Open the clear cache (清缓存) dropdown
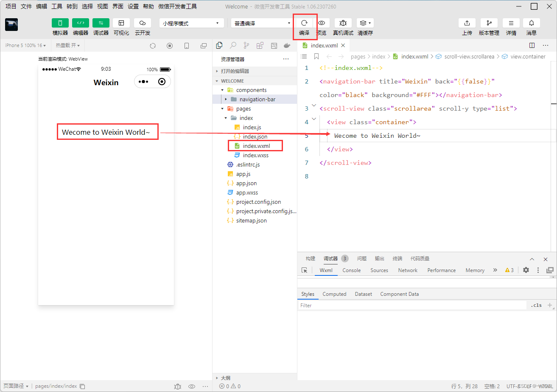This screenshot has height=392, width=557. 365,23
